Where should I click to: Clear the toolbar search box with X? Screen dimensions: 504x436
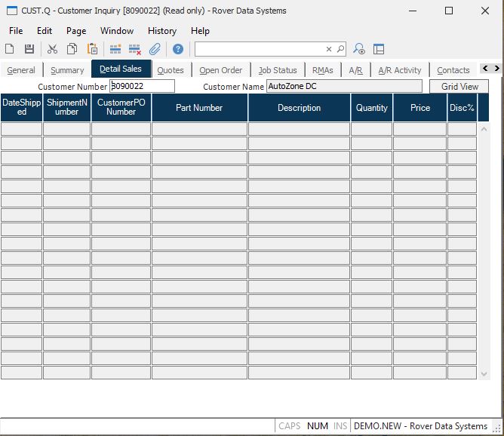[329, 49]
